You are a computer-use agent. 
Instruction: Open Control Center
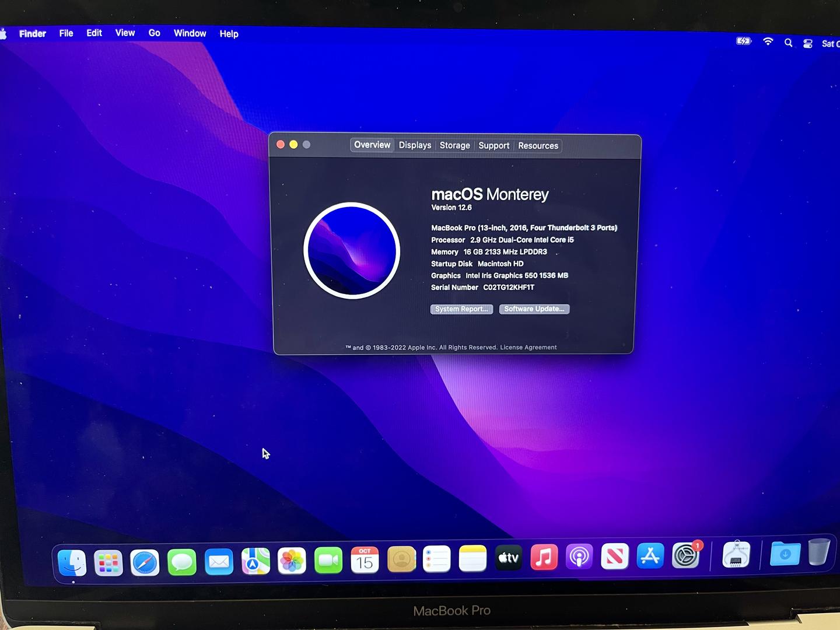pos(808,43)
